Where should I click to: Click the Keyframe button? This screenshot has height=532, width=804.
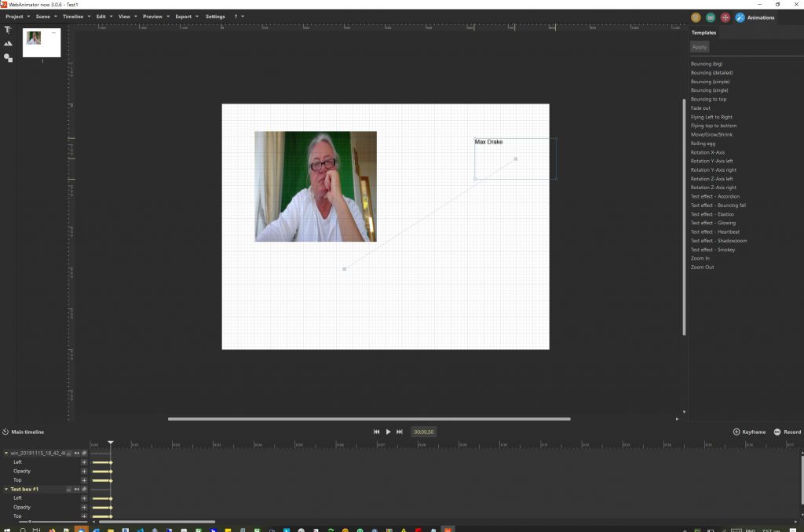749,432
